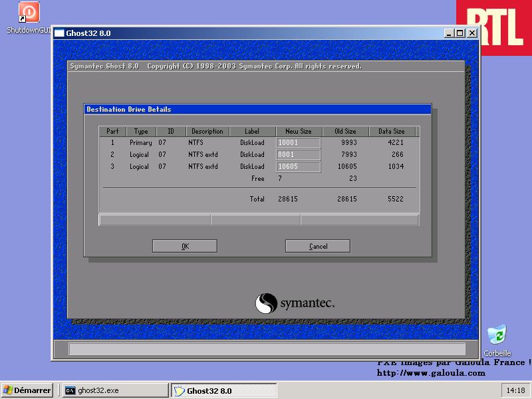
Task: Switch to Ghost32 8.0 taskbar item
Action: (x=223, y=390)
